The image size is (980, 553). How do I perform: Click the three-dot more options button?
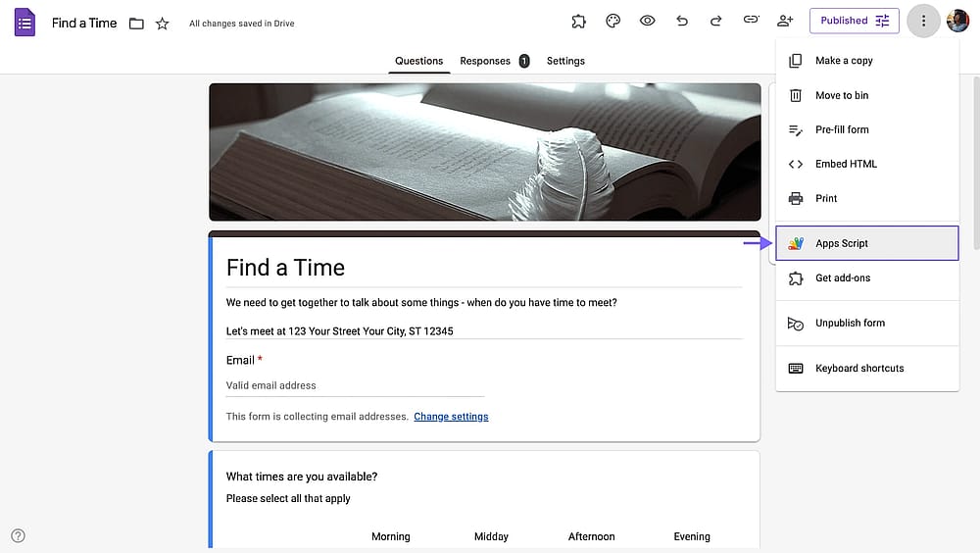pyautogui.click(x=923, y=21)
